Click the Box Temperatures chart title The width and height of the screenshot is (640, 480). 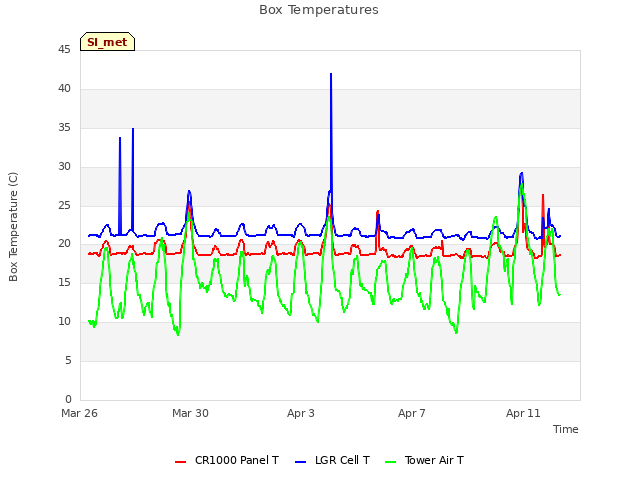(x=319, y=10)
